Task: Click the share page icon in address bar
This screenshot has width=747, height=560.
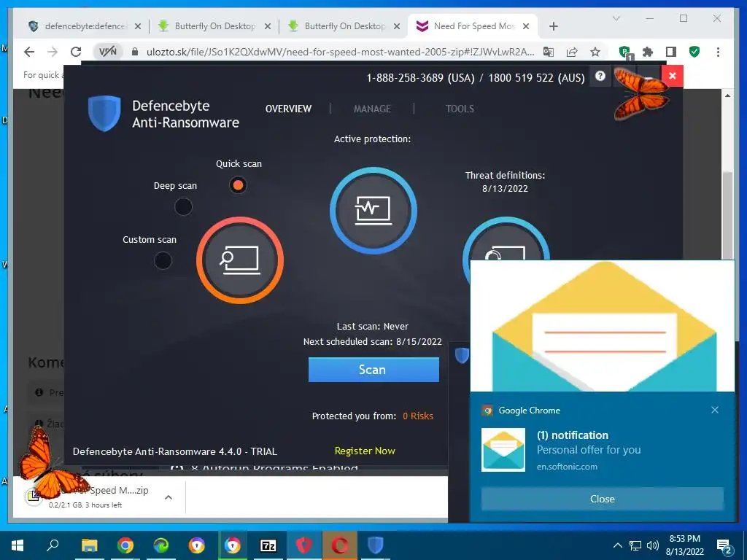Action: pos(572,52)
